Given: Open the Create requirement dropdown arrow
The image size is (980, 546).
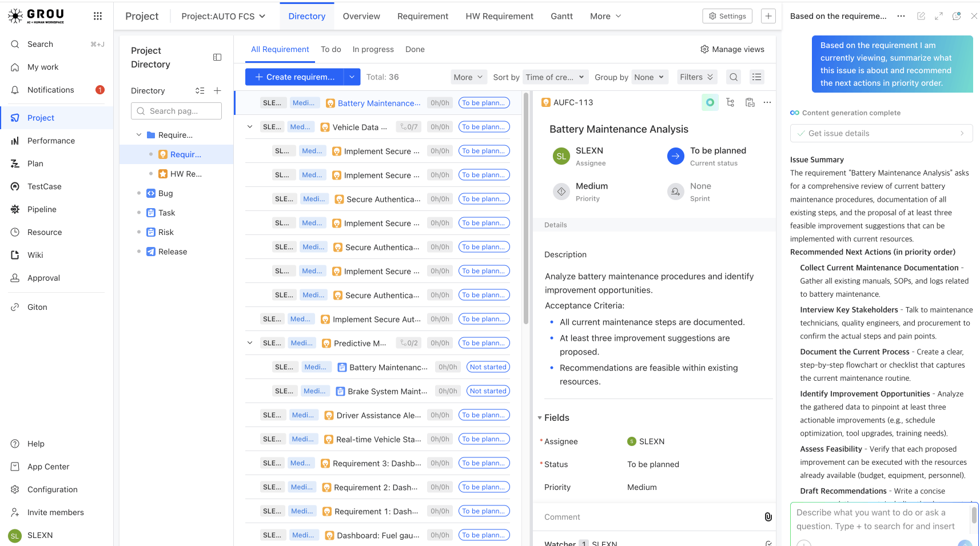Looking at the screenshot, I should [352, 77].
